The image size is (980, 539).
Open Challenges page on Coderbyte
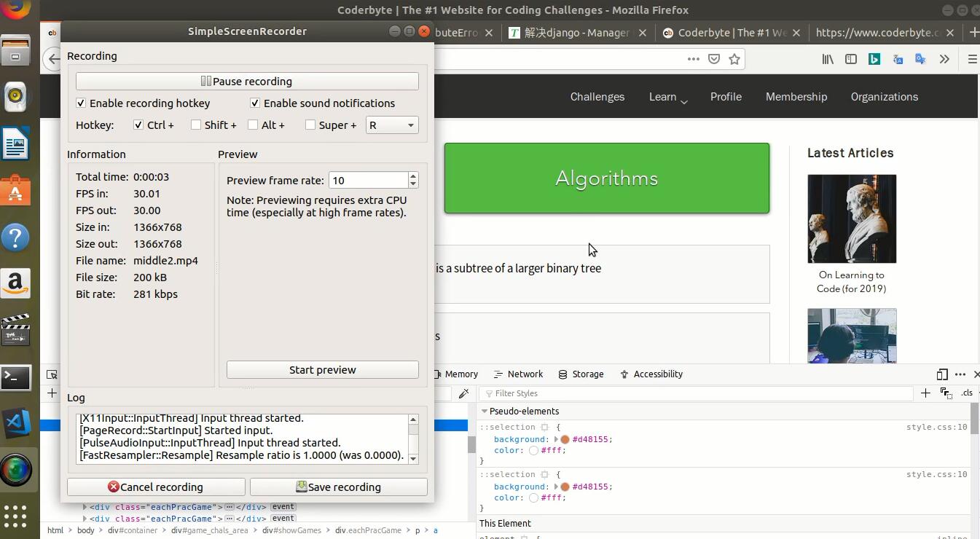click(597, 97)
